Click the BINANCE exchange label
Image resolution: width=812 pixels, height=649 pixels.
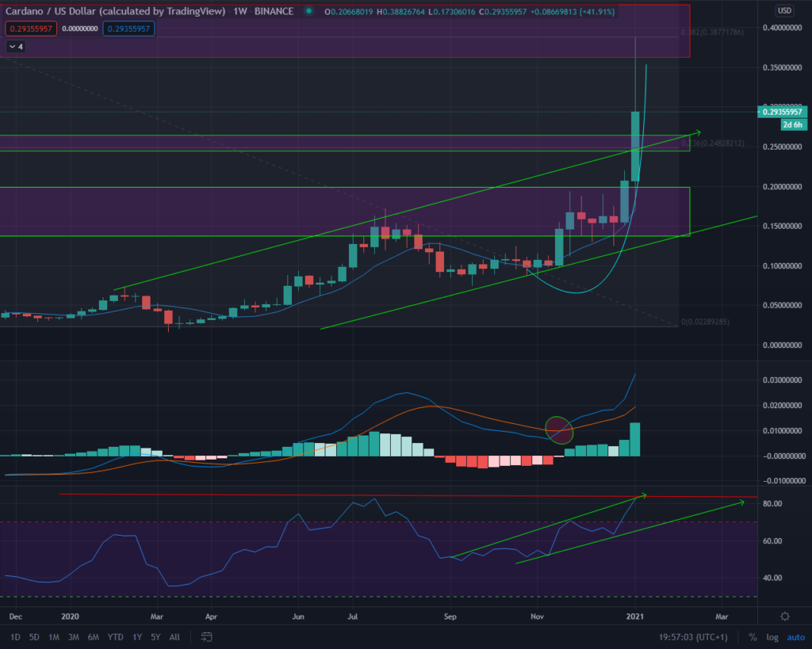pos(274,11)
